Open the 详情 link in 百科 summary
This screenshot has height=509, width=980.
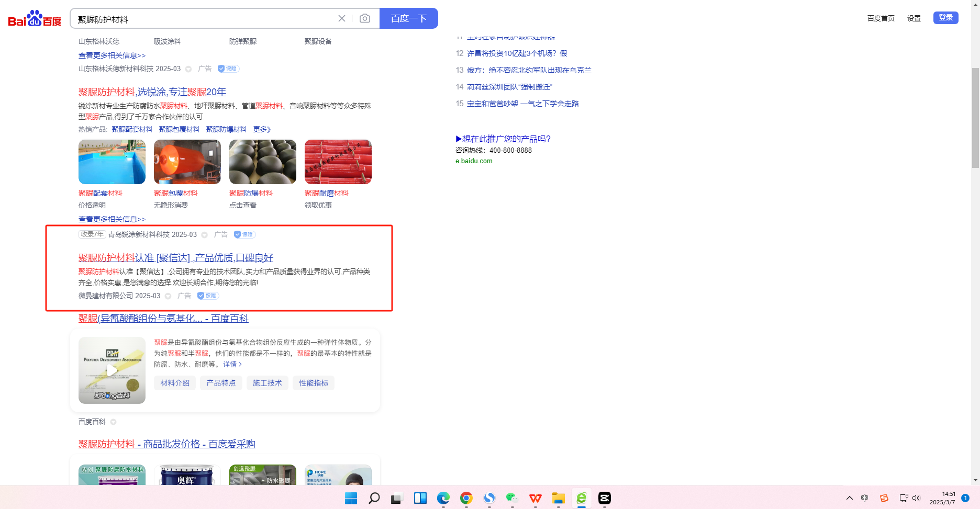point(232,365)
